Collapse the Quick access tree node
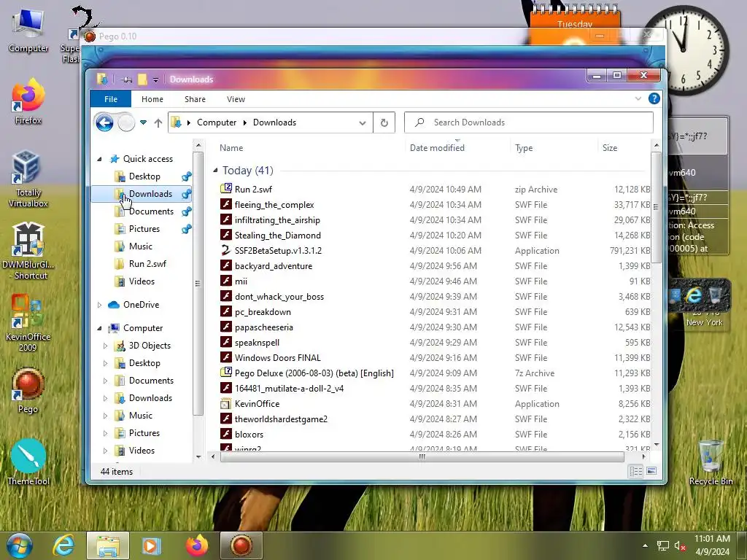The height and width of the screenshot is (560, 747). click(x=99, y=159)
